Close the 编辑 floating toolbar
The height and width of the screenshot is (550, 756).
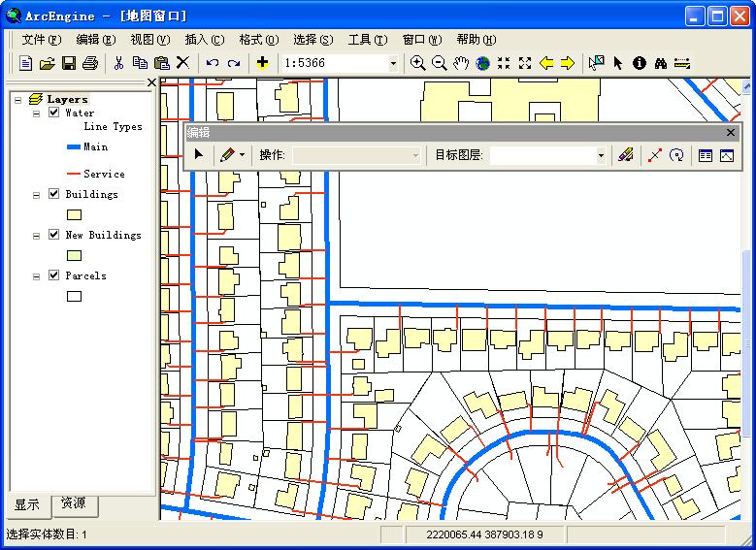[731, 133]
